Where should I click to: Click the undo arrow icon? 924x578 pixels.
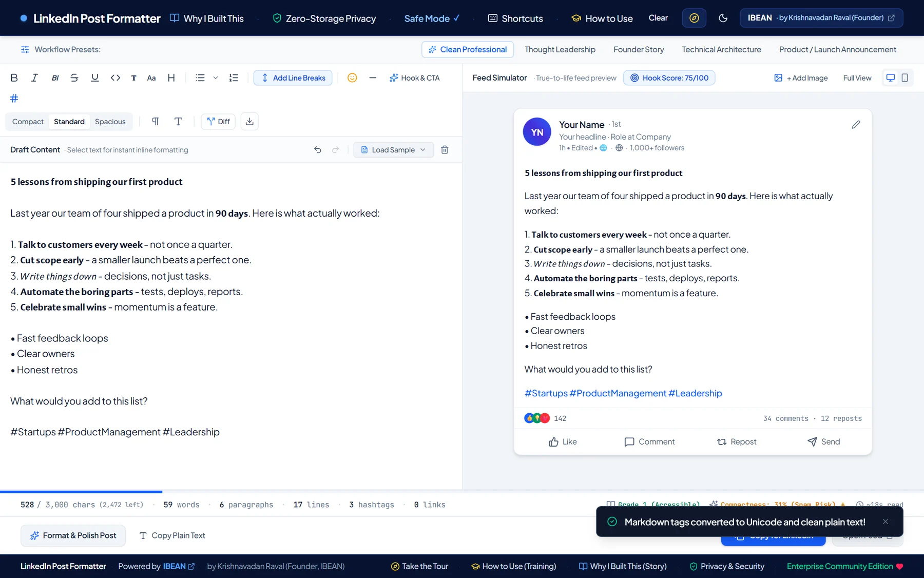[318, 150]
